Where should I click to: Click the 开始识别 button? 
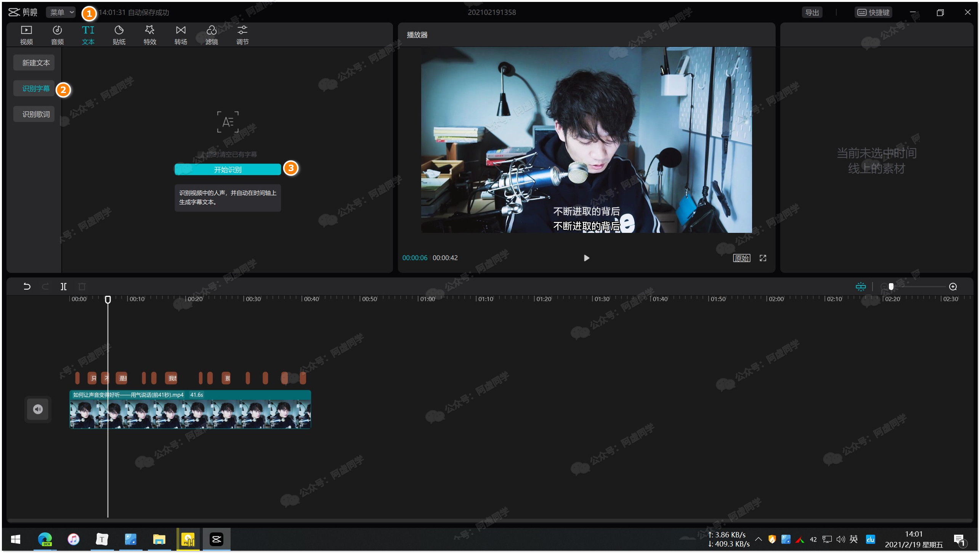coord(228,170)
